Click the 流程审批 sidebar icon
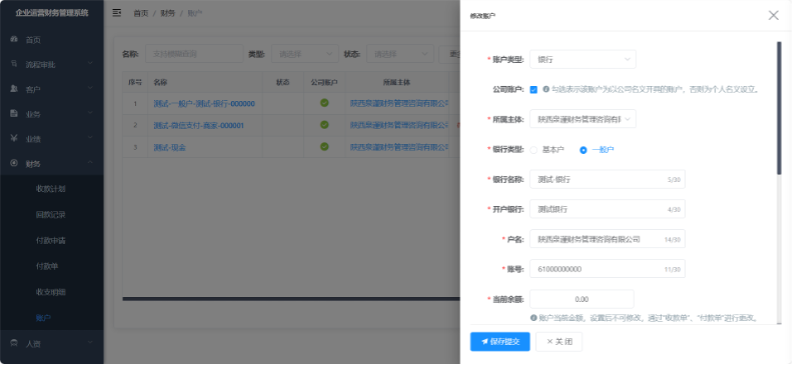Image resolution: width=793 pixels, height=365 pixels. click(14, 64)
